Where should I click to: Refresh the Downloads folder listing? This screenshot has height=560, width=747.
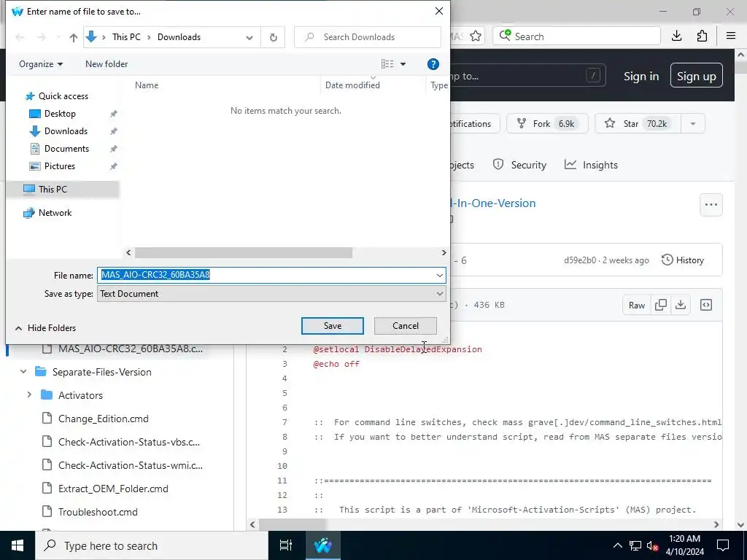point(273,37)
